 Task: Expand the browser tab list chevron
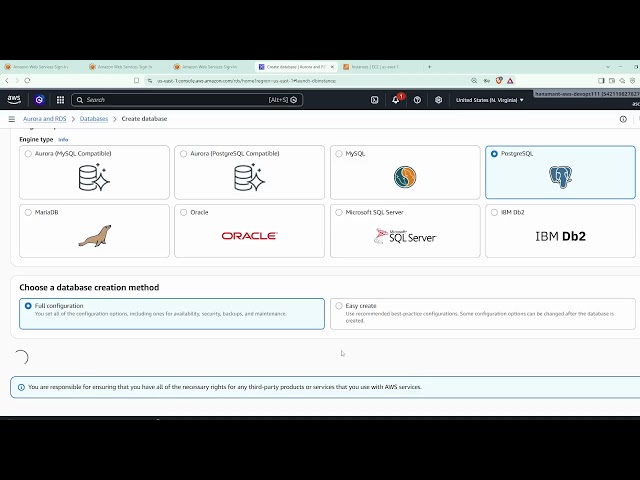click(608, 67)
